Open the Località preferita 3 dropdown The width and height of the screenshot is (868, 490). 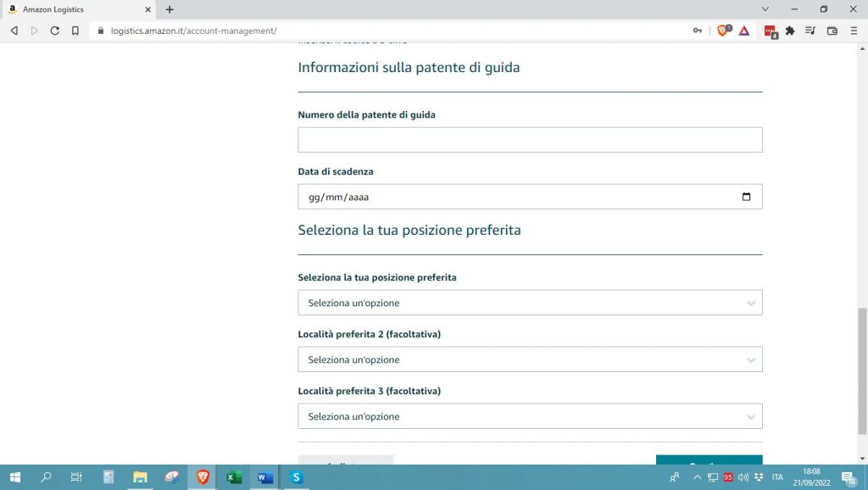point(529,415)
